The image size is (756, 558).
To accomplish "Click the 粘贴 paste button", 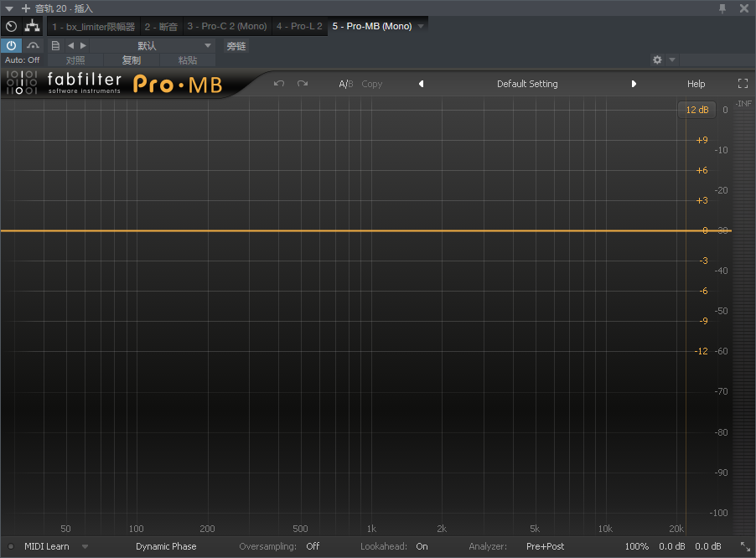I will click(x=188, y=60).
